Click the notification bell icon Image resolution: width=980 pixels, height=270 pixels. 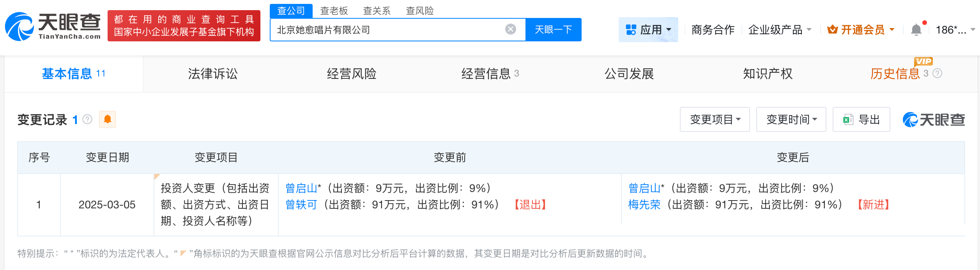[x=916, y=29]
